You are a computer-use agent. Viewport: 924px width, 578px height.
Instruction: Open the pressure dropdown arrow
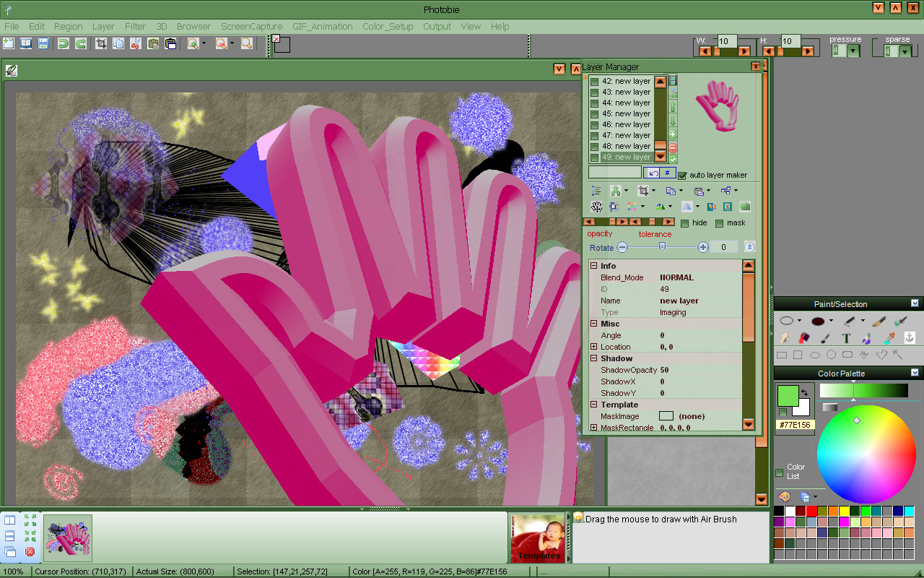tap(853, 51)
